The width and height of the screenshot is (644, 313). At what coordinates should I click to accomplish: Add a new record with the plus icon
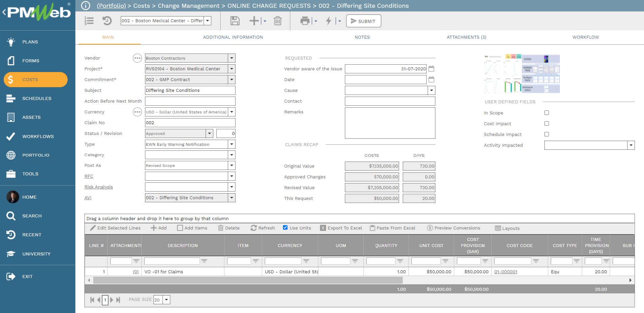pos(254,21)
